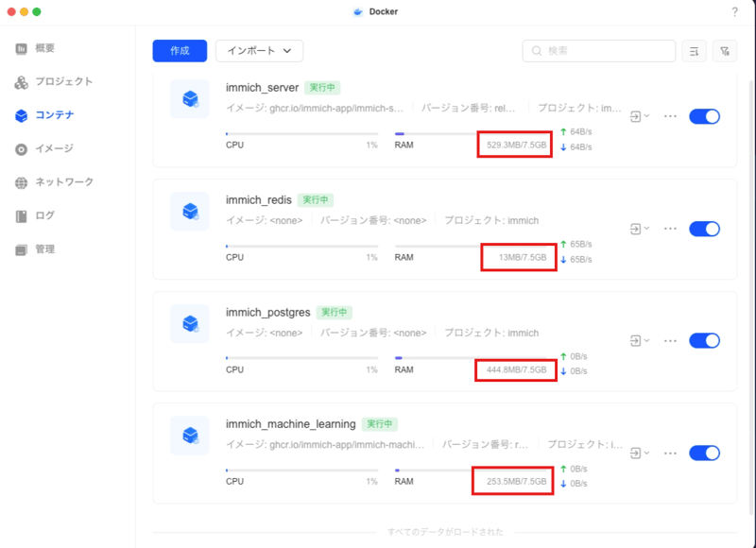Screen dimensions: 756x548
Task: Open the immich_postgres container name
Action: [268, 313]
